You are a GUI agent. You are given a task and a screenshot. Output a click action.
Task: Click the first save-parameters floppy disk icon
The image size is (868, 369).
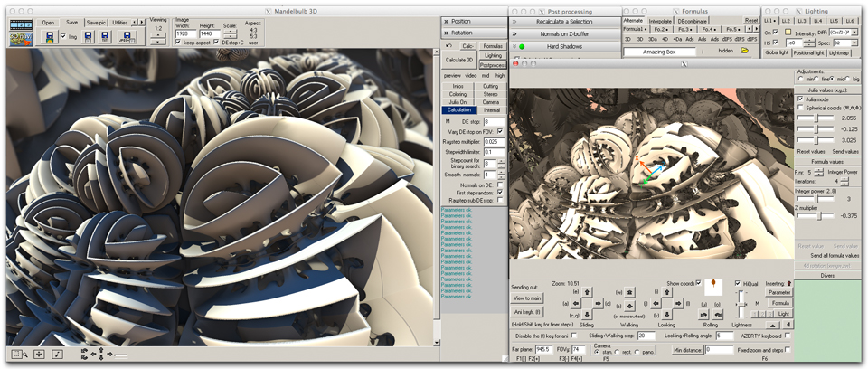coord(49,36)
